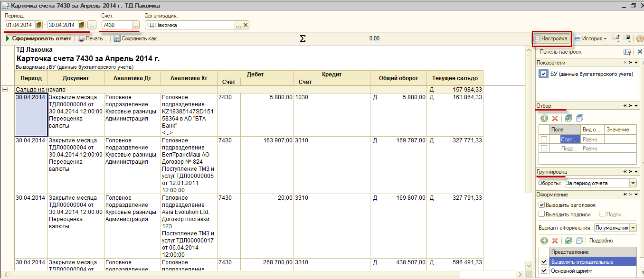Click the Сохранить как floppy disk icon
Image resolution: width=644 pixels, height=279 pixels.
click(117, 38)
